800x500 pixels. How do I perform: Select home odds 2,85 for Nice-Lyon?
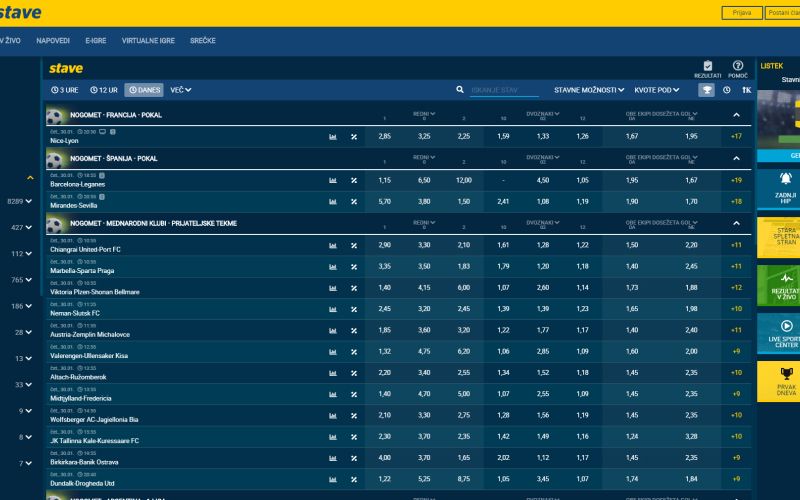pyautogui.click(x=385, y=137)
